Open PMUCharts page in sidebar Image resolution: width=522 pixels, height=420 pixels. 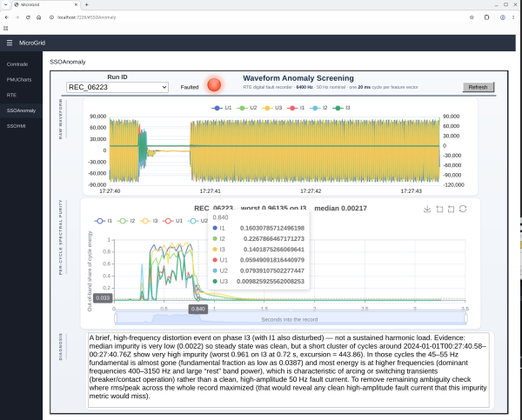[x=21, y=79]
